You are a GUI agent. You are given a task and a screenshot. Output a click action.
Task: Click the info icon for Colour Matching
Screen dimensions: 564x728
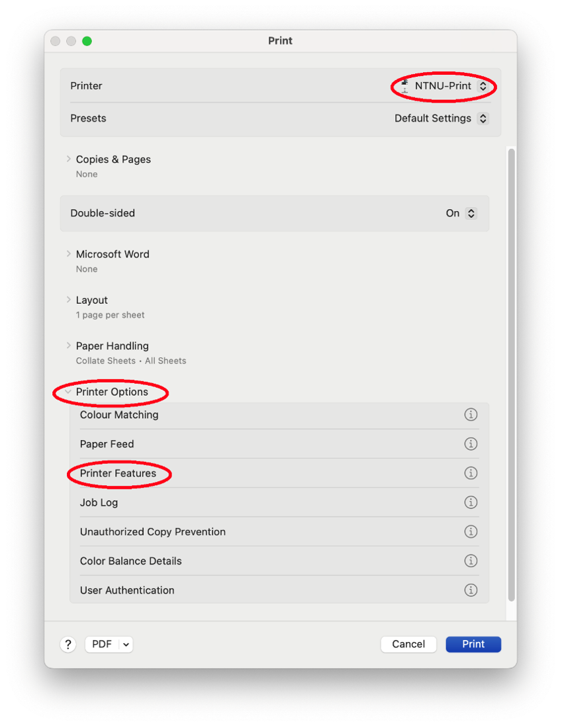[471, 415]
